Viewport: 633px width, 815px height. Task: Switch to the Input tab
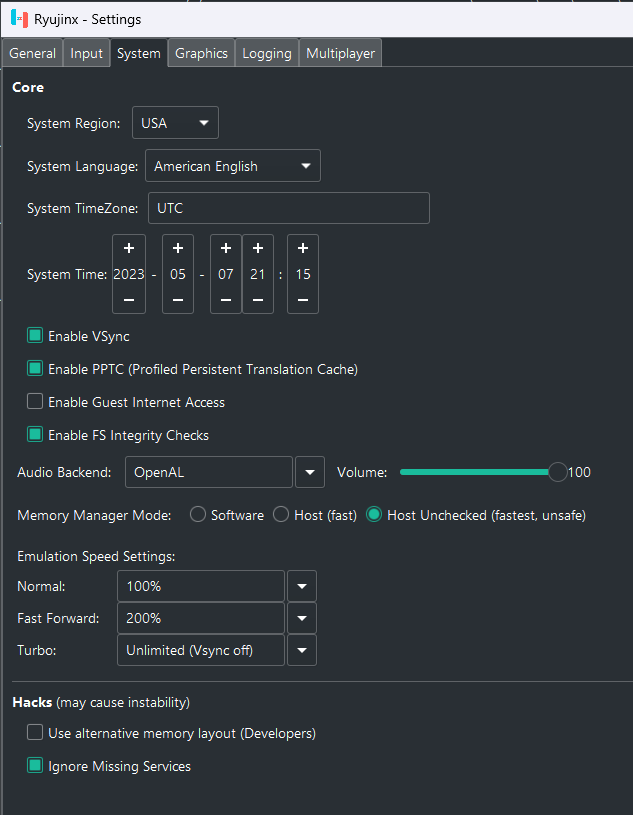(x=86, y=53)
